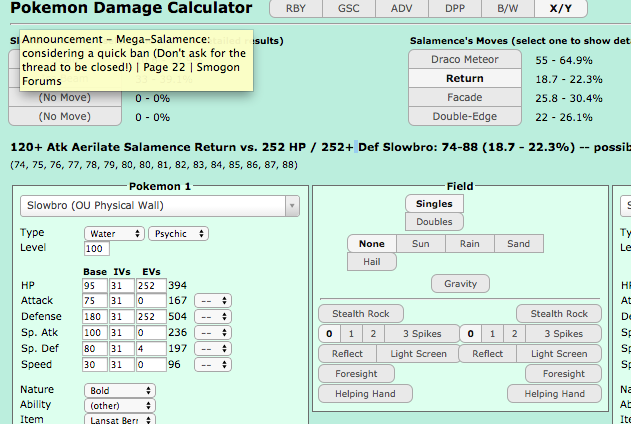This screenshot has height=424, width=631.
Task: Toggle Helping Hand on right side
Action: point(555,394)
